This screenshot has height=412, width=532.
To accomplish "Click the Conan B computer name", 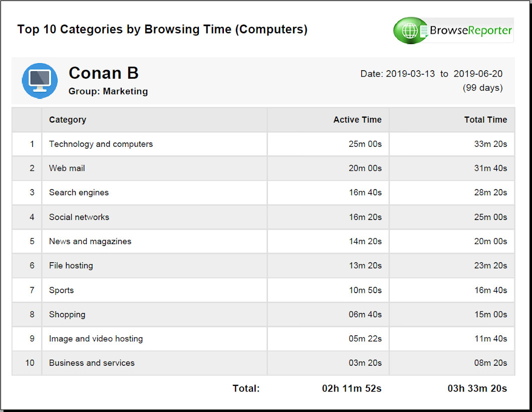I will tap(104, 73).
